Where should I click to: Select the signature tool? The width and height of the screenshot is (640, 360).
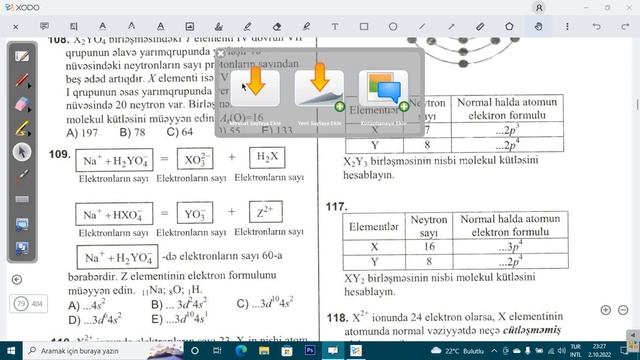click(219, 27)
